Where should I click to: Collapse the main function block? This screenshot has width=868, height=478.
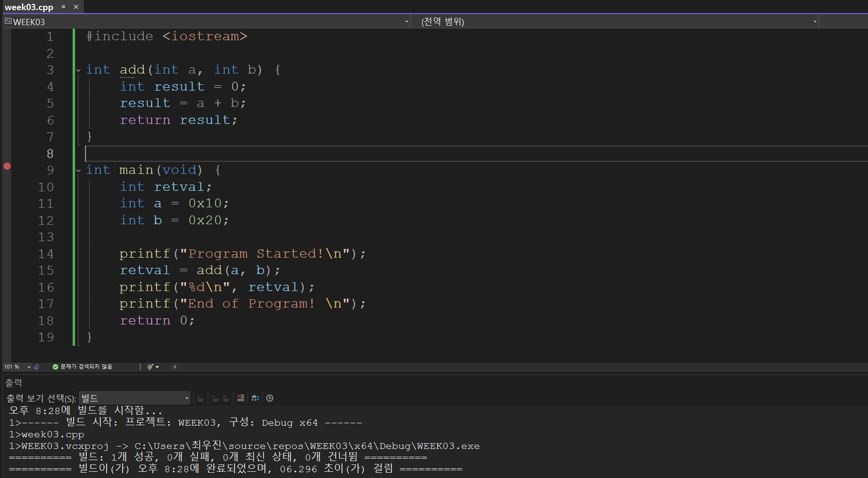[x=78, y=170]
